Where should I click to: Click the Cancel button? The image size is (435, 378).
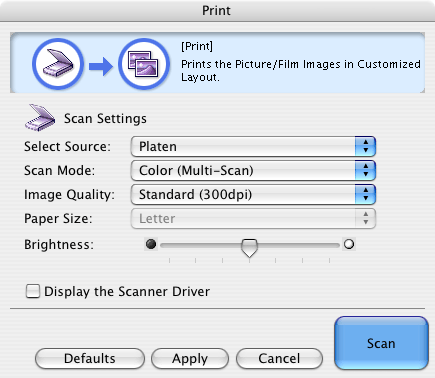[x=279, y=359]
